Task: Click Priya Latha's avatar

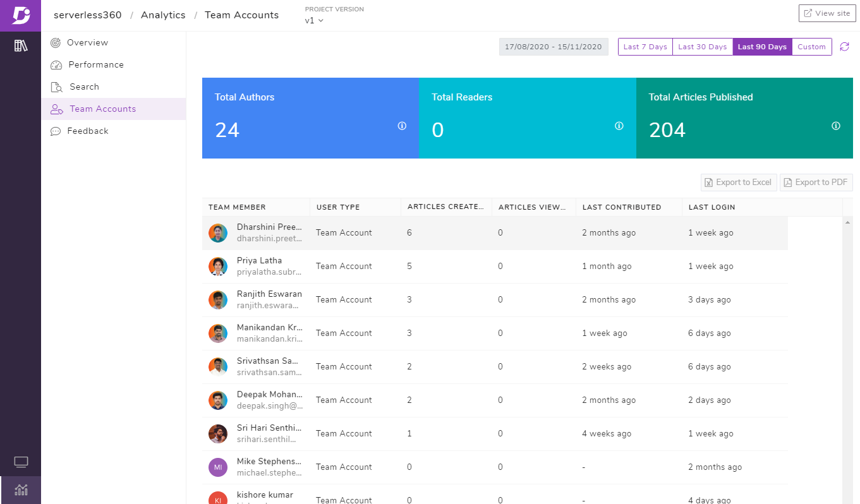Action: (x=218, y=267)
